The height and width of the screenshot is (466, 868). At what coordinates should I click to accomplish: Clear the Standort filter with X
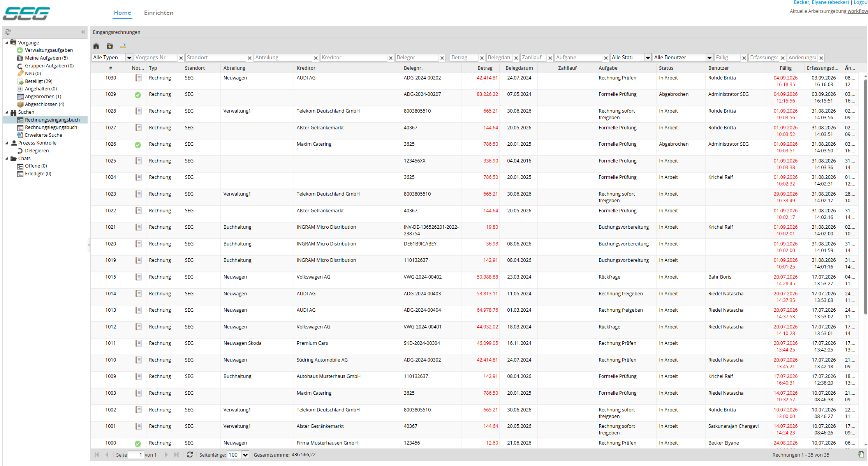(x=250, y=58)
